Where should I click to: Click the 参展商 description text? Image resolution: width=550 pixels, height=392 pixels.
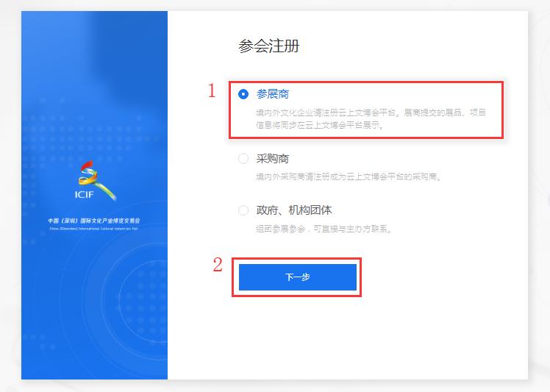coord(371,118)
